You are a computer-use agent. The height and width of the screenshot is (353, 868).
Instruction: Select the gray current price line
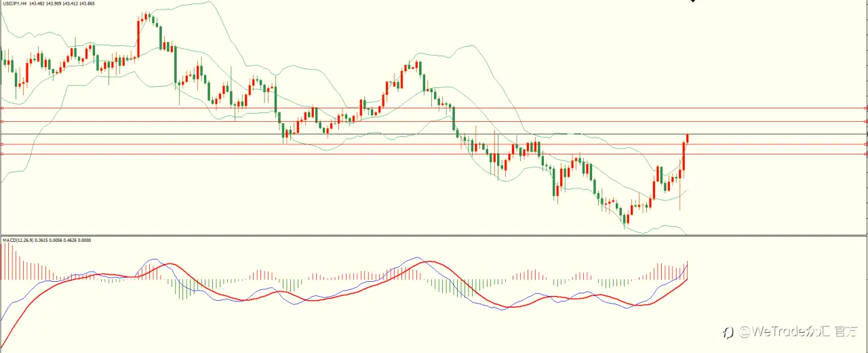coord(434,134)
